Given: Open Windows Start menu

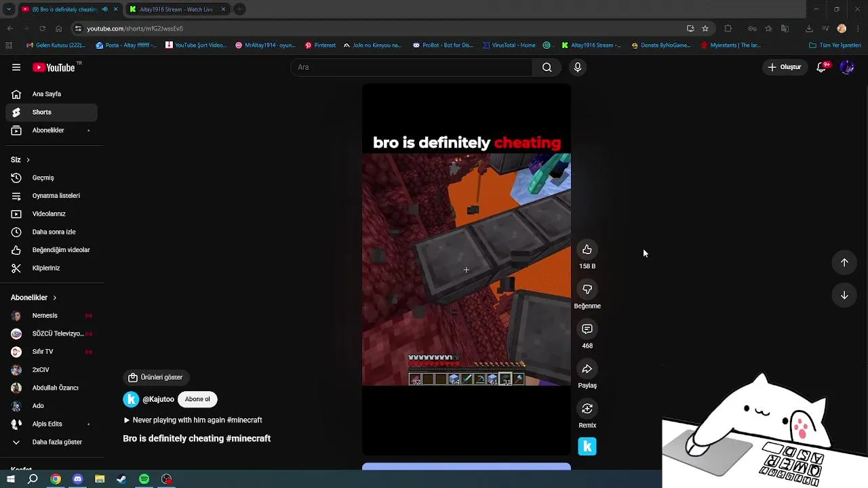Looking at the screenshot, I should click(x=11, y=479).
